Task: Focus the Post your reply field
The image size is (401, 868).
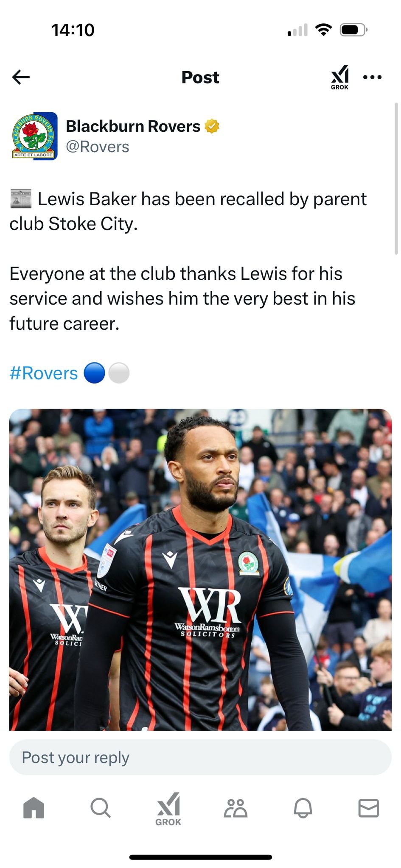Action: point(200,757)
